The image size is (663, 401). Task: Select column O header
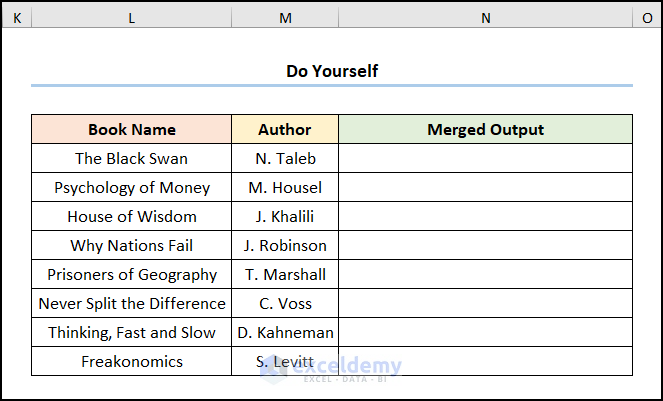click(647, 18)
